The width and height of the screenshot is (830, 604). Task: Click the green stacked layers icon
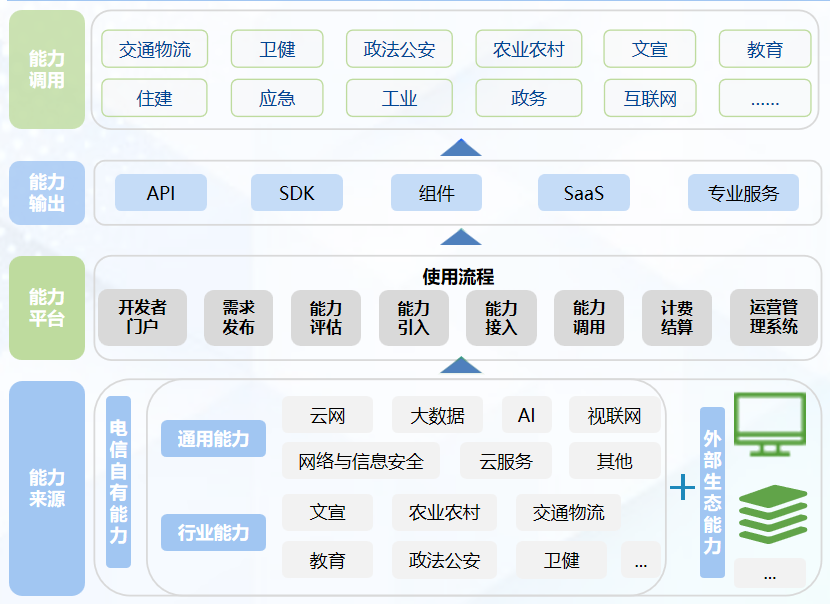[771, 516]
